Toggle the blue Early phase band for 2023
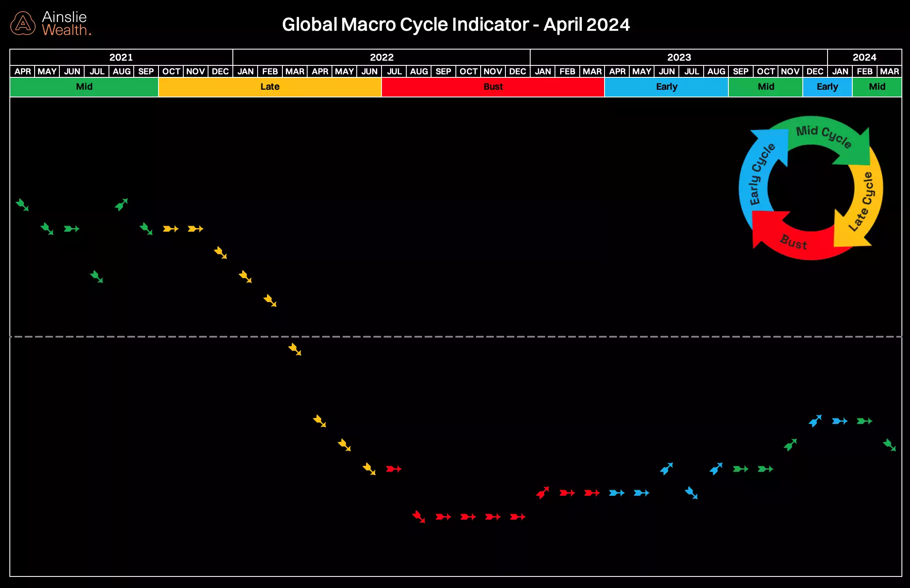Image resolution: width=910 pixels, height=588 pixels. (666, 87)
